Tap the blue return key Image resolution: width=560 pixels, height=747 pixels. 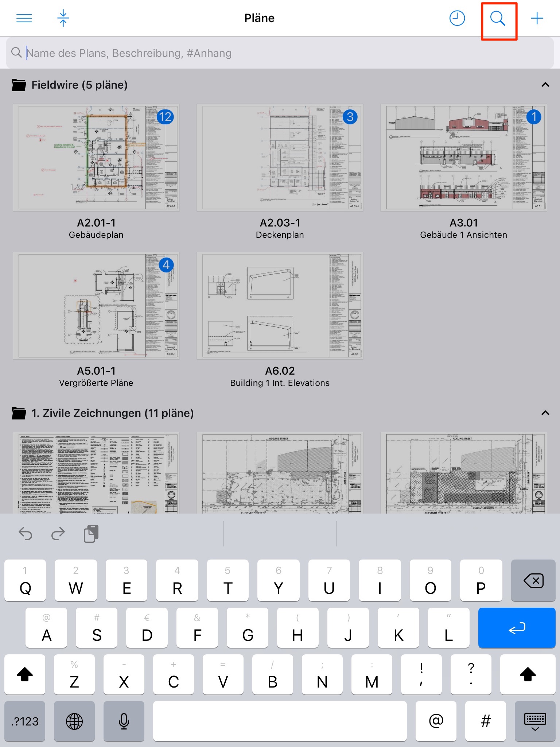517,628
